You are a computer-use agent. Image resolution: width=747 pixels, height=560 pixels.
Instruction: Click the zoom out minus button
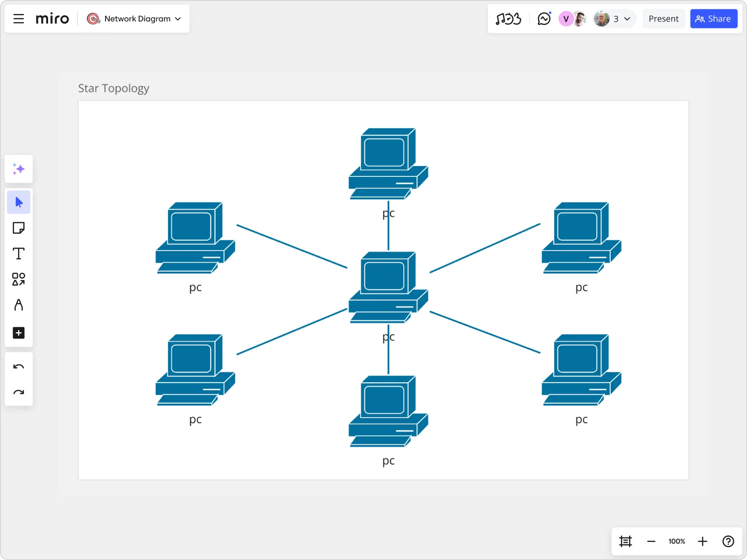click(x=651, y=541)
